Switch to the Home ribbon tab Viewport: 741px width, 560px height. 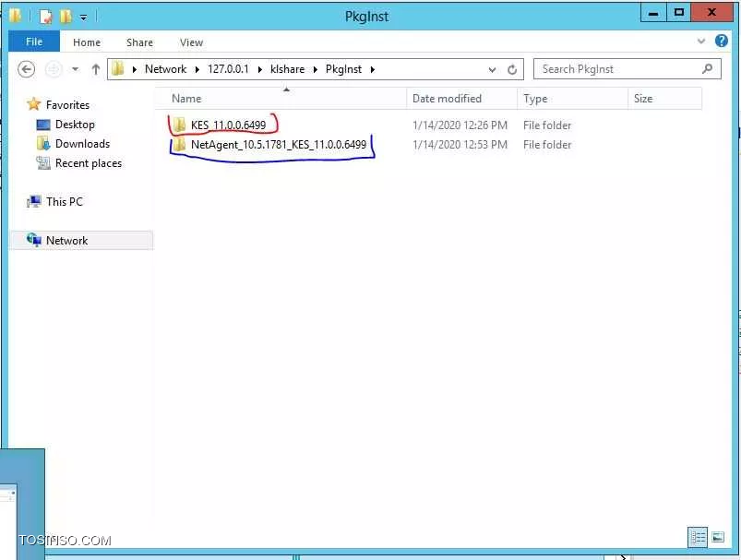coord(87,42)
